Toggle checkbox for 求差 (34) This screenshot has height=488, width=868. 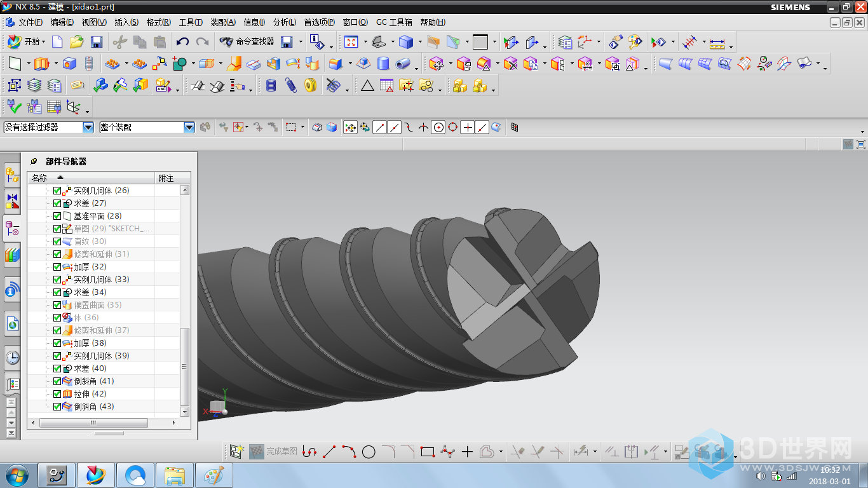pyautogui.click(x=57, y=292)
